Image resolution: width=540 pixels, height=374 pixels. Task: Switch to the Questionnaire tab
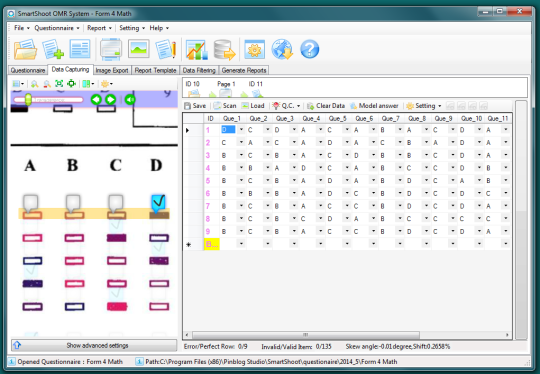tap(28, 70)
